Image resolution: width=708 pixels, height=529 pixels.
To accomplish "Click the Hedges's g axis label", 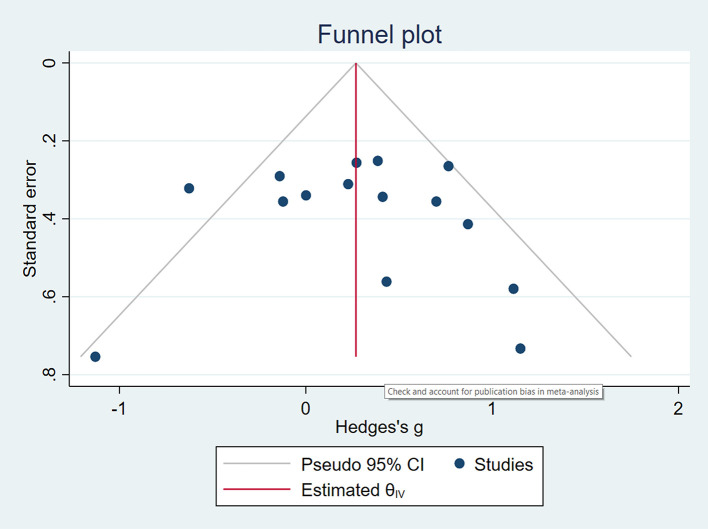I will tap(379, 427).
